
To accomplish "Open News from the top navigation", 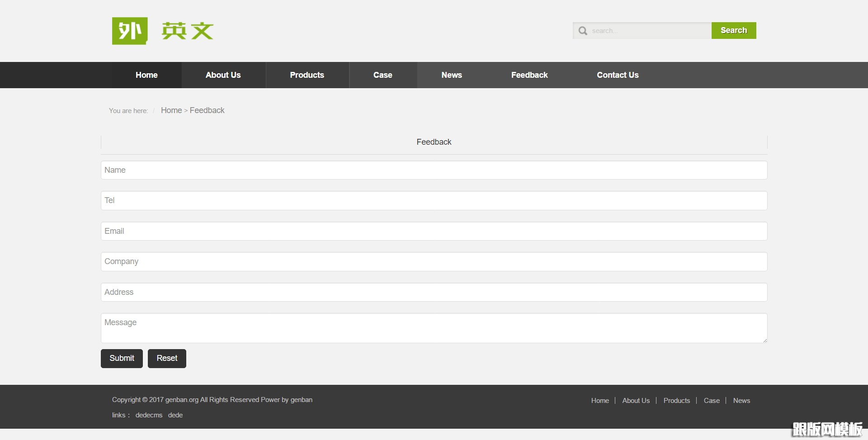I will 451,75.
